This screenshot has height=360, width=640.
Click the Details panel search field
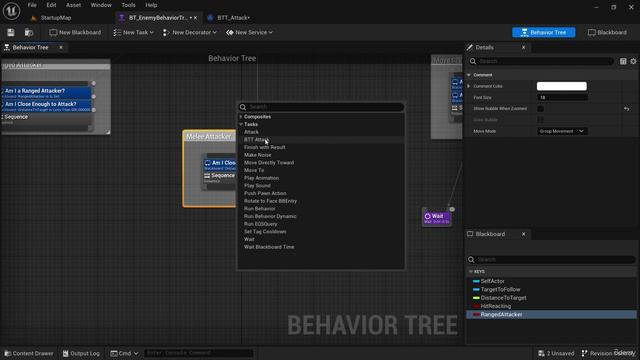(541, 61)
